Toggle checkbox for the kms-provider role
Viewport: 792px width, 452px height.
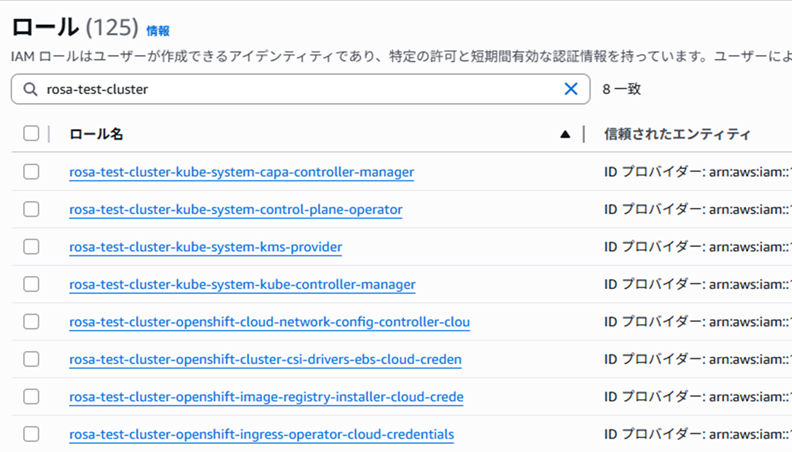pos(31,247)
